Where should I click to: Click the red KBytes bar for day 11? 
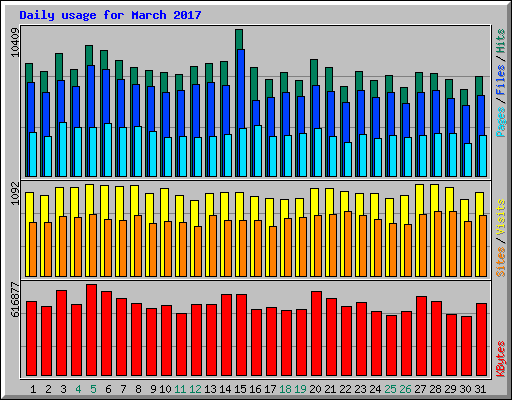point(182,345)
